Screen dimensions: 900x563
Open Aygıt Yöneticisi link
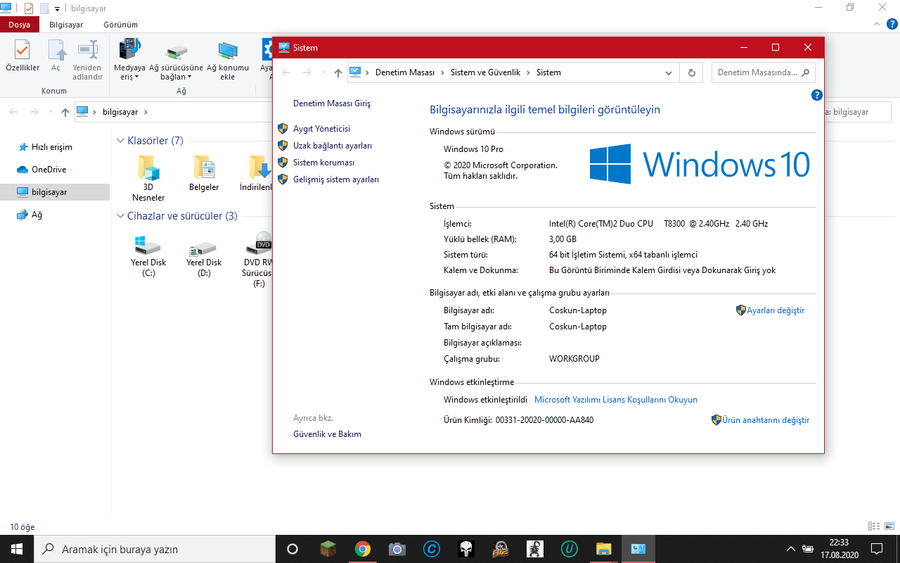[321, 129]
